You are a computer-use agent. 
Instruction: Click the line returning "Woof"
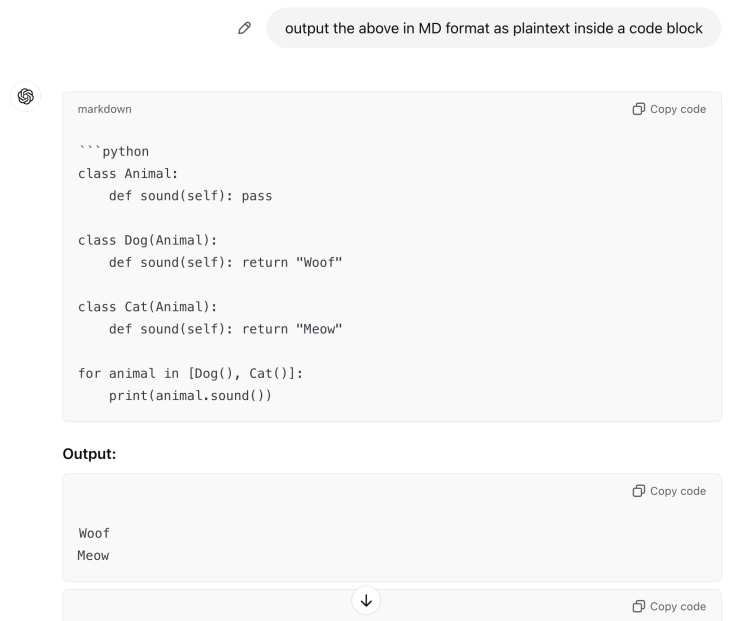coord(225,262)
